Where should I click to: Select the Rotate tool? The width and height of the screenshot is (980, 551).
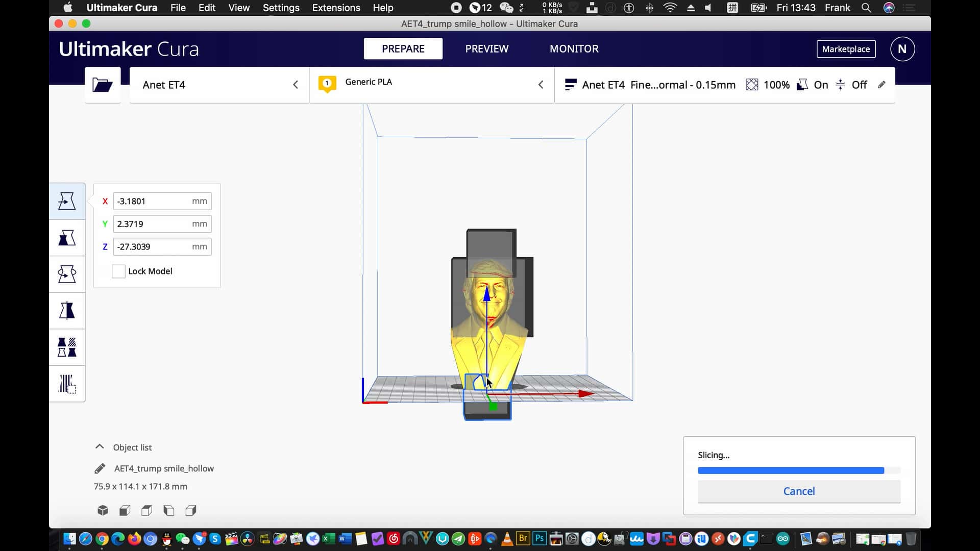pyautogui.click(x=67, y=274)
